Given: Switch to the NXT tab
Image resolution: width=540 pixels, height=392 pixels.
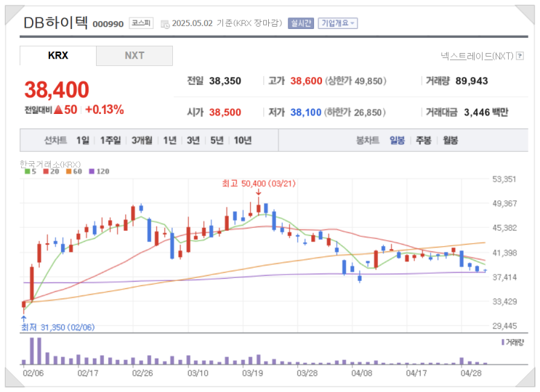Looking at the screenshot, I should (x=134, y=56).
